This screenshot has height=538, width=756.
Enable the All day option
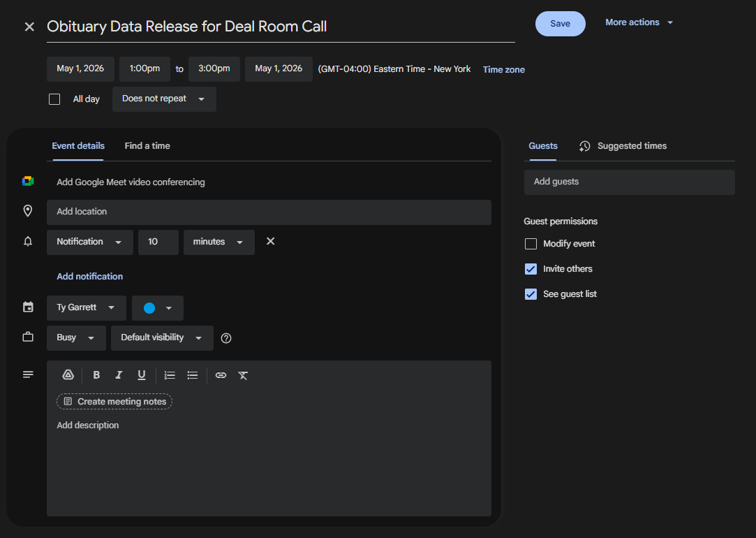point(54,99)
